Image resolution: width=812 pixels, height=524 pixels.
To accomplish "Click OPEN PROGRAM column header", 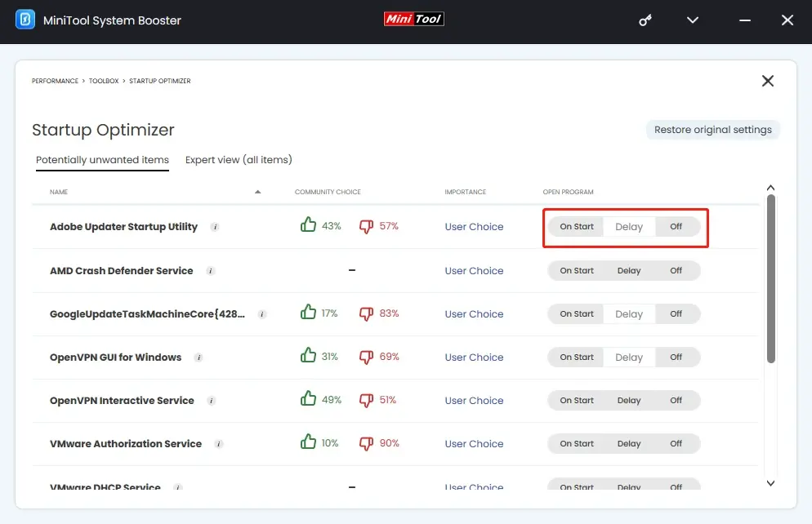I will (x=568, y=192).
